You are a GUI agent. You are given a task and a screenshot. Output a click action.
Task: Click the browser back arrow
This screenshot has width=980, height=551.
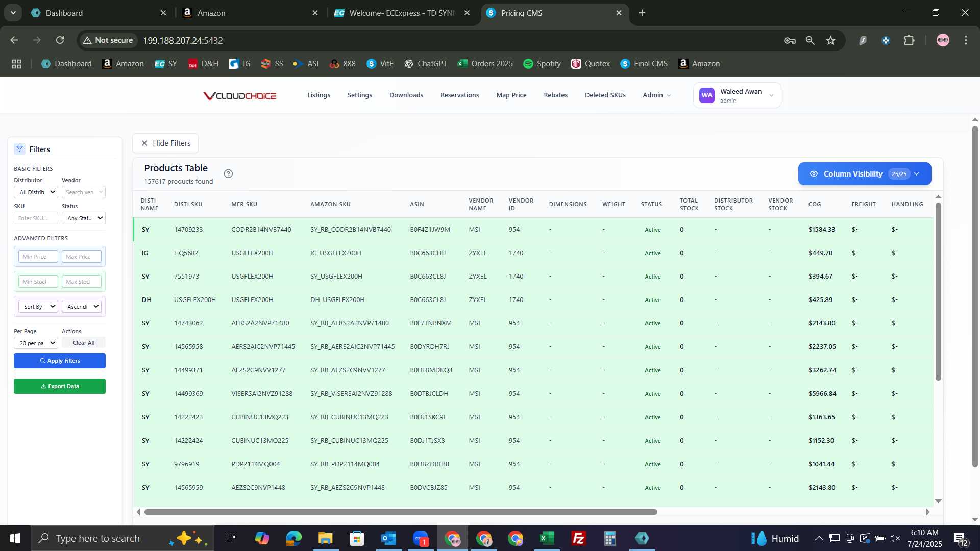14,40
